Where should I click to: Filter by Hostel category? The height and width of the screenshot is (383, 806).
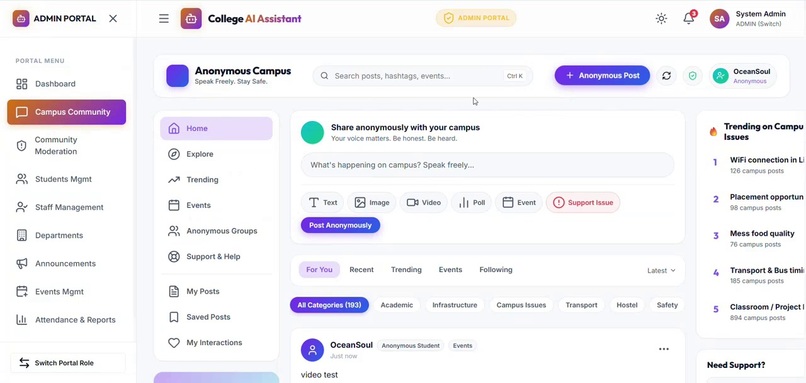tap(627, 305)
